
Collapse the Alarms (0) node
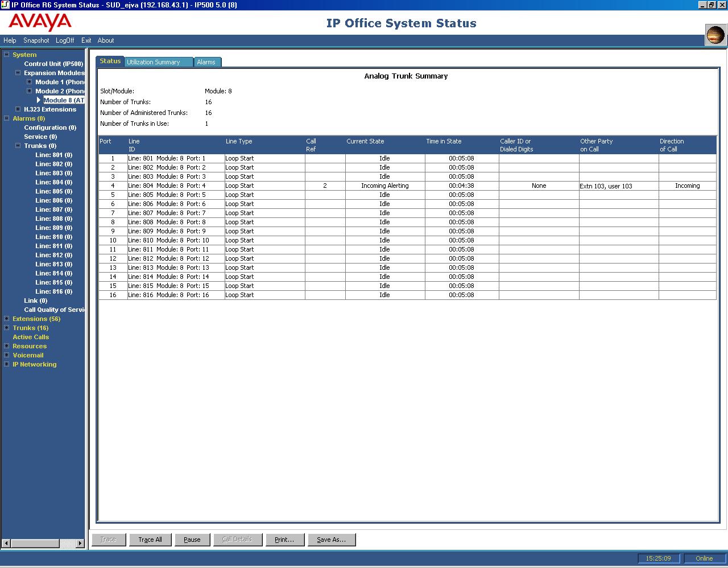click(7, 118)
